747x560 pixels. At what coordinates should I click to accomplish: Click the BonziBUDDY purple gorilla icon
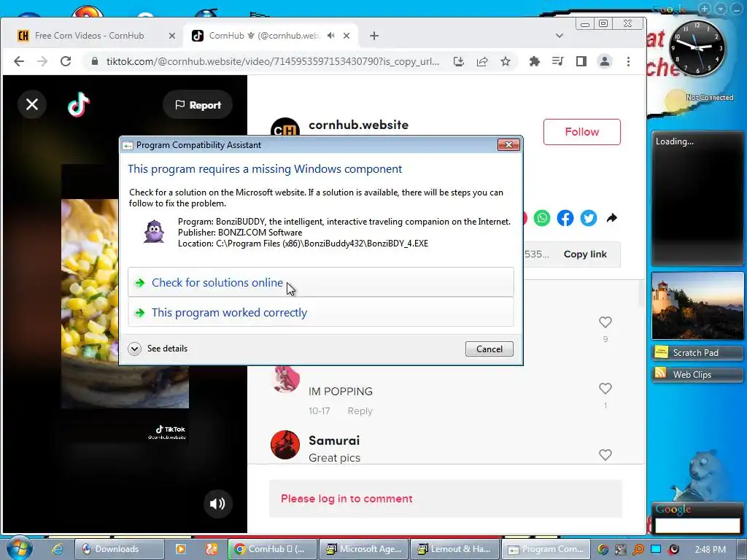[x=155, y=231]
